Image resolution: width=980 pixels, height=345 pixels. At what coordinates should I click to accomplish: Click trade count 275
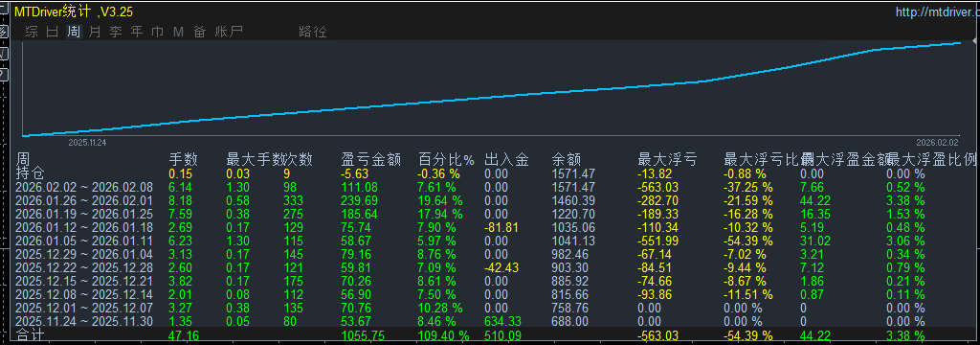293,214
